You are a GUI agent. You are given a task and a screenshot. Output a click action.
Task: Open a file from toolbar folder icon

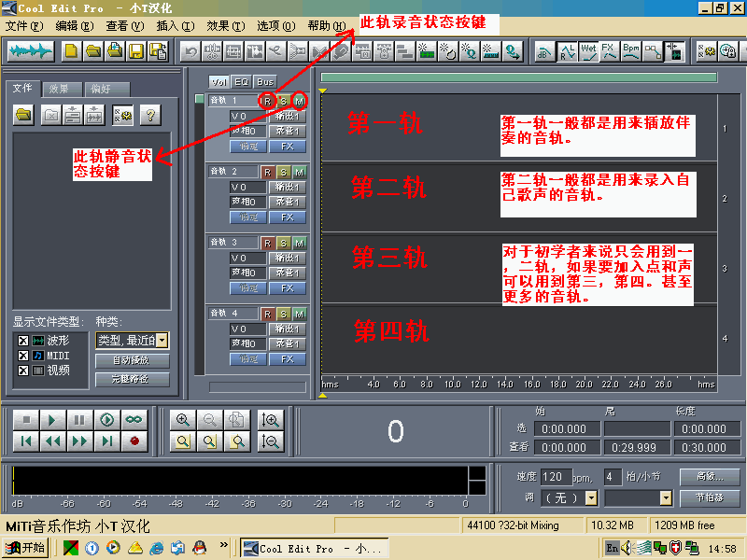92,51
